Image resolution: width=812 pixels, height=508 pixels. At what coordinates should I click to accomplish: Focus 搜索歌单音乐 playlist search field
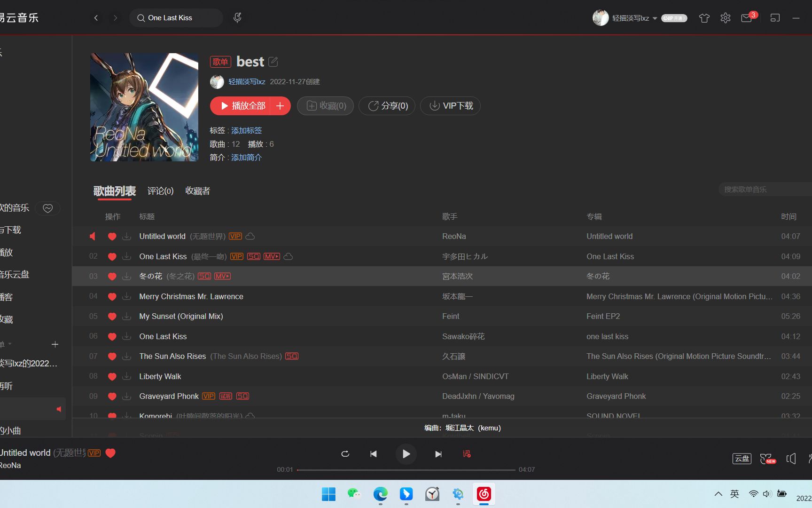pos(765,190)
